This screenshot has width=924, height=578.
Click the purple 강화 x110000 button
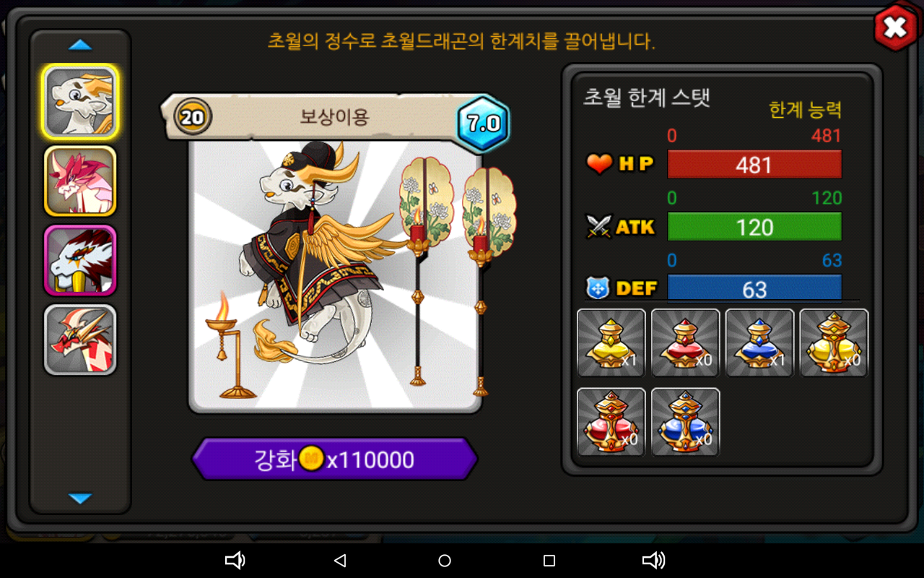point(335,459)
